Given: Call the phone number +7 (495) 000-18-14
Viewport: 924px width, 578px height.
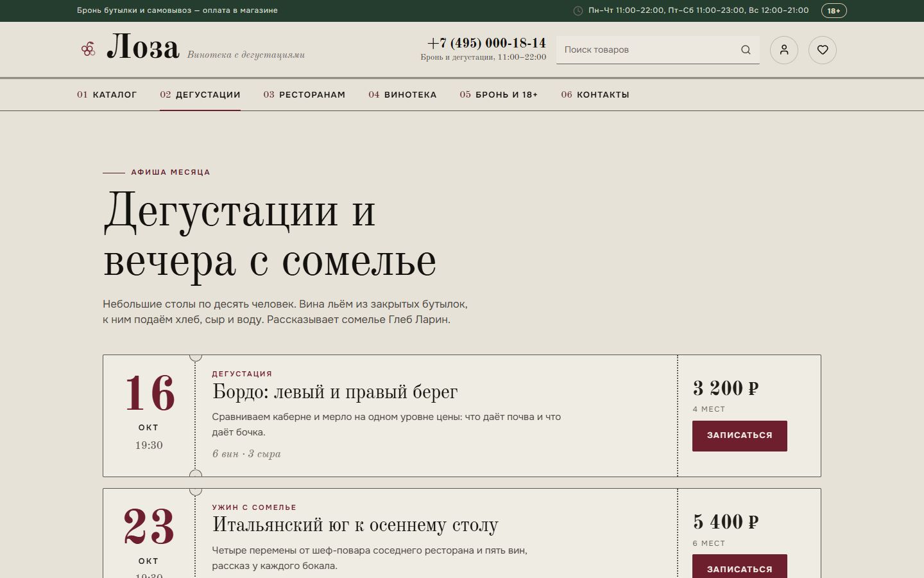Looking at the screenshot, I should 486,43.
